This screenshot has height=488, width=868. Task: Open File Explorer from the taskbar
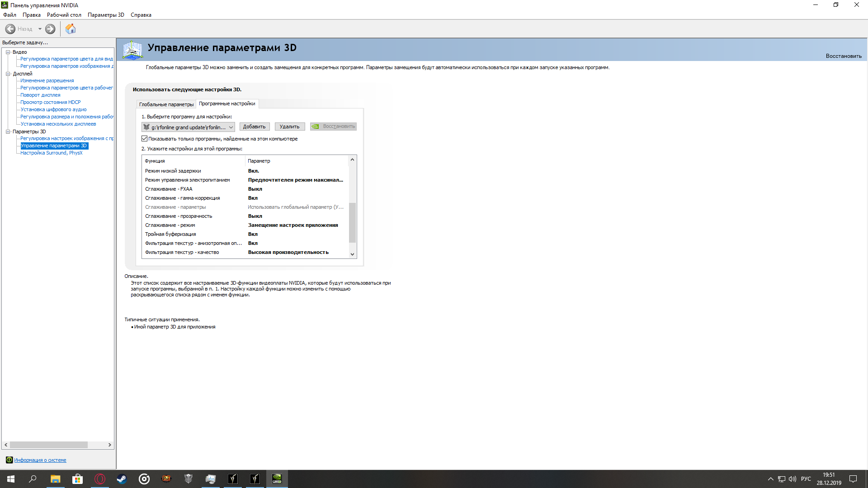[55, 479]
